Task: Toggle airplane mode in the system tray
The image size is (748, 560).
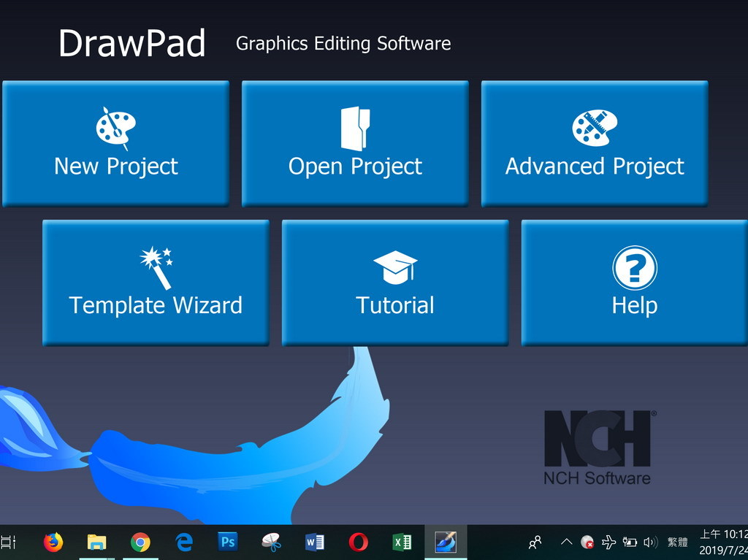Action: pos(608,542)
